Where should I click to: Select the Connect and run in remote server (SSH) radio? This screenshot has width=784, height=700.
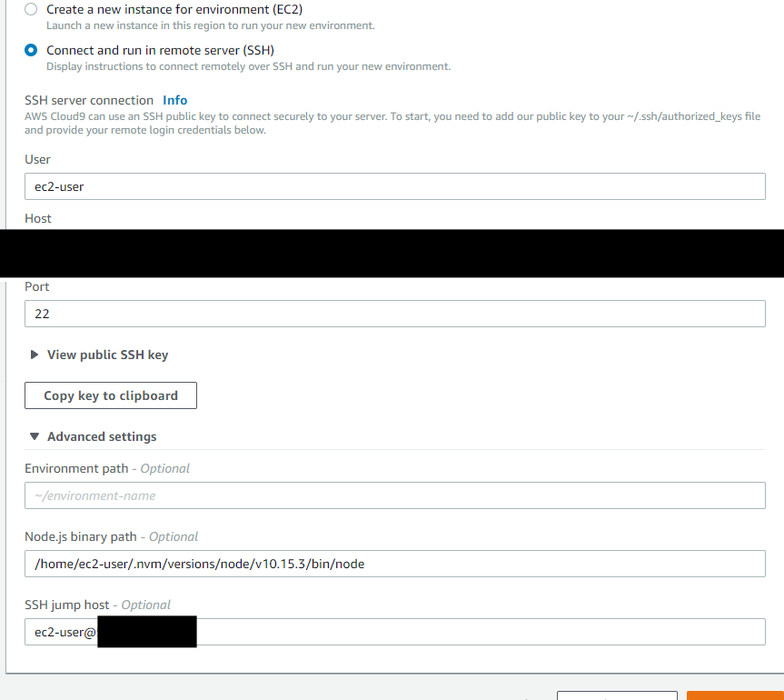point(28,50)
